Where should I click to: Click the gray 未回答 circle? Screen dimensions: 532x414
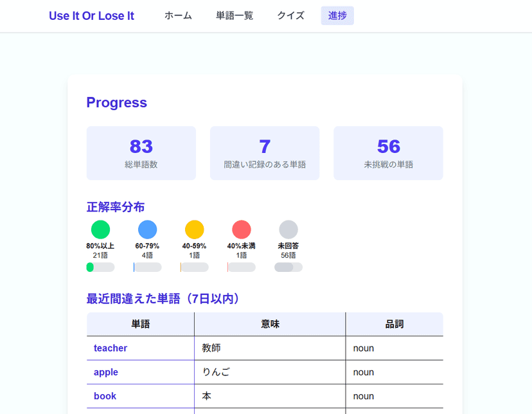pyautogui.click(x=288, y=230)
